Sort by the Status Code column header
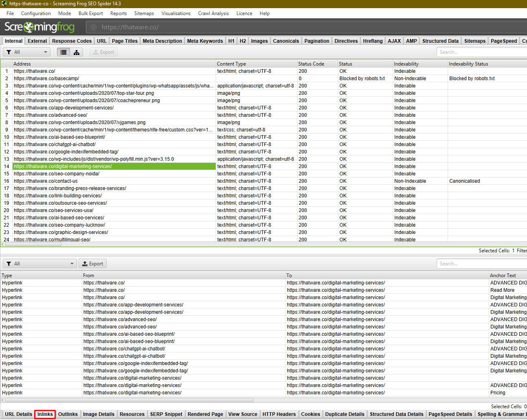Image resolution: width=527 pixels, height=420 pixels. click(x=317, y=64)
